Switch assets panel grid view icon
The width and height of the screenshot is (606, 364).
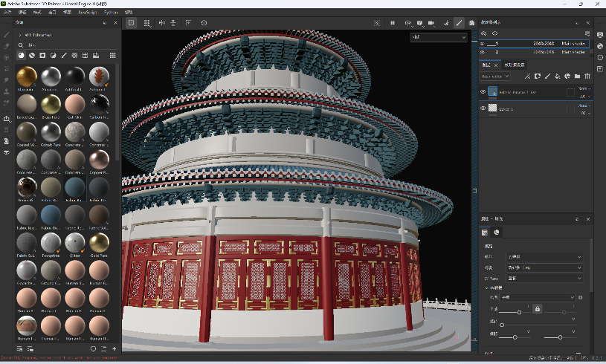click(113, 55)
